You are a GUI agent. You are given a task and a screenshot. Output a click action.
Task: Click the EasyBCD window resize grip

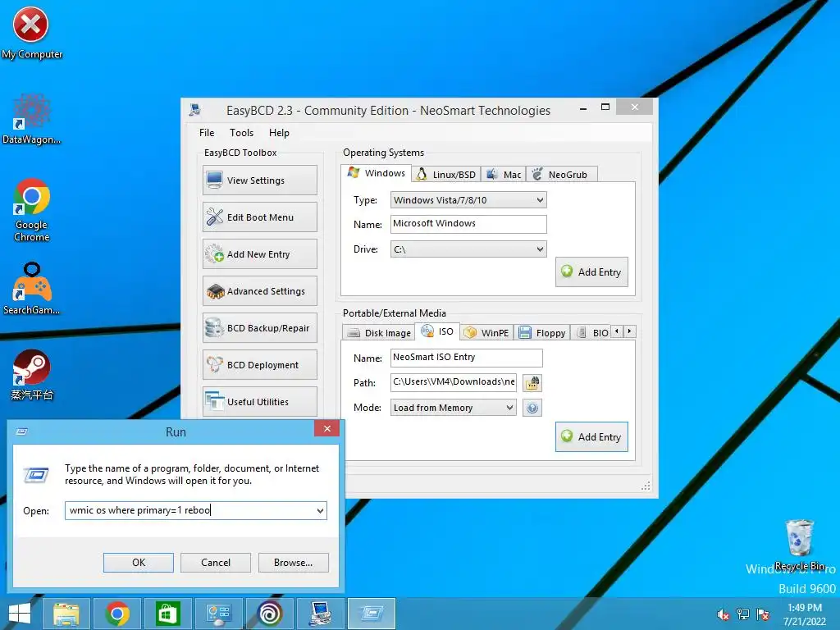point(646,486)
